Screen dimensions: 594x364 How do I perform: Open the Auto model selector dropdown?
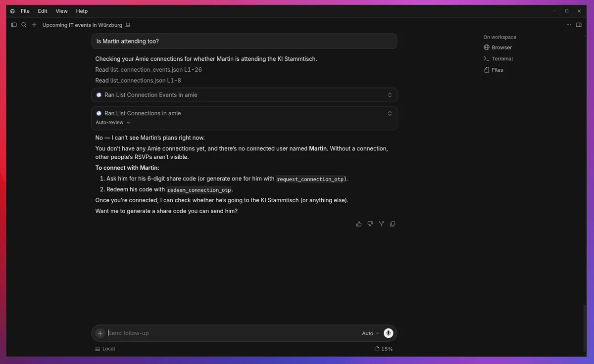370,333
